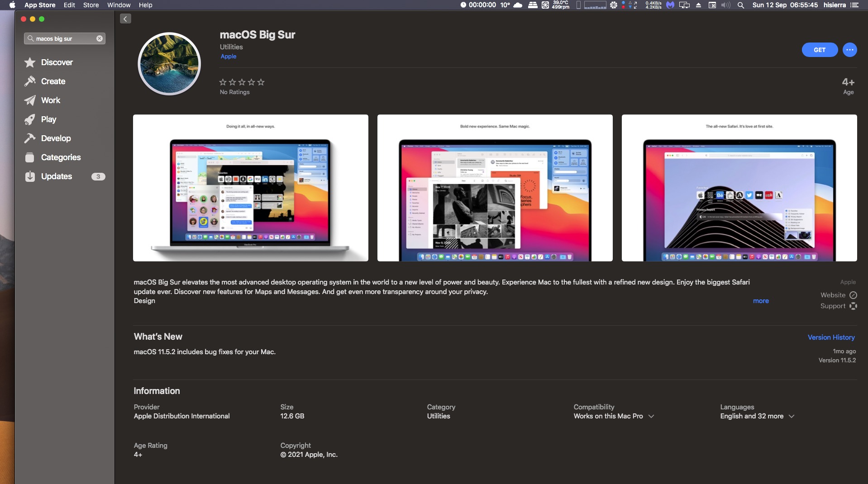Go to the Work section paper plane icon
The width and height of the screenshot is (868, 484).
(x=30, y=100)
